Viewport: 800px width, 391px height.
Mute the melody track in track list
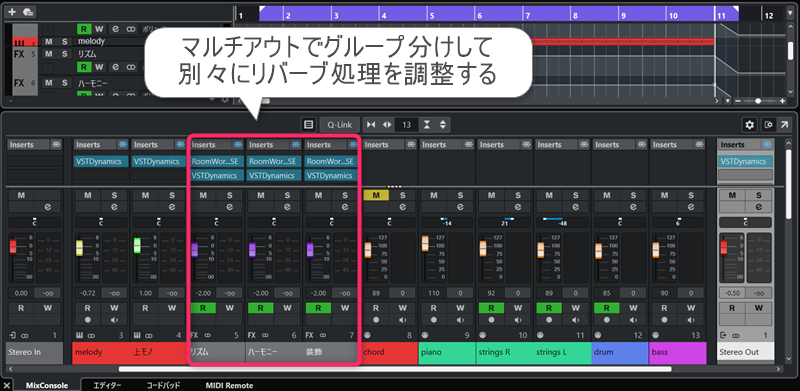pyautogui.click(x=48, y=41)
